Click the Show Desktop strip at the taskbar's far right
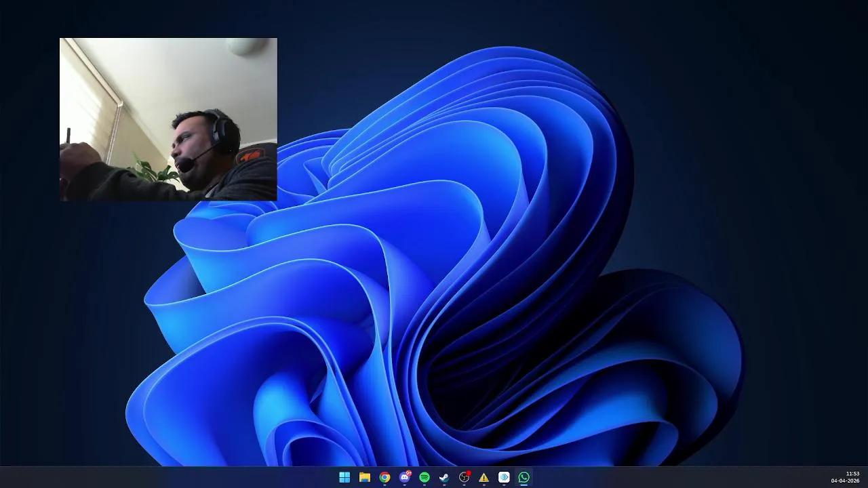 click(x=866, y=477)
